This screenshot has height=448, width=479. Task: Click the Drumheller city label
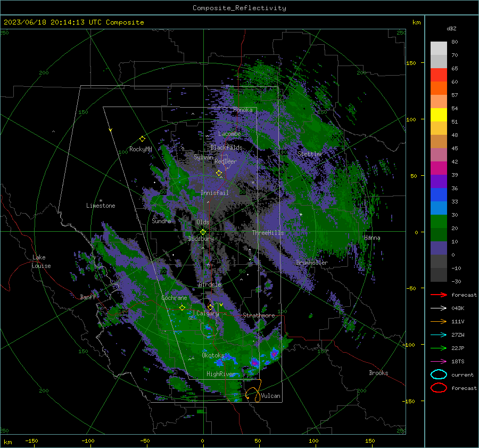pyautogui.click(x=312, y=263)
